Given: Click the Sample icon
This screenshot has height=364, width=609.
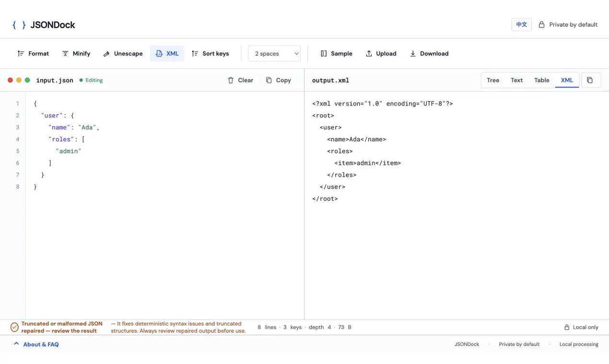Looking at the screenshot, I should [324, 54].
